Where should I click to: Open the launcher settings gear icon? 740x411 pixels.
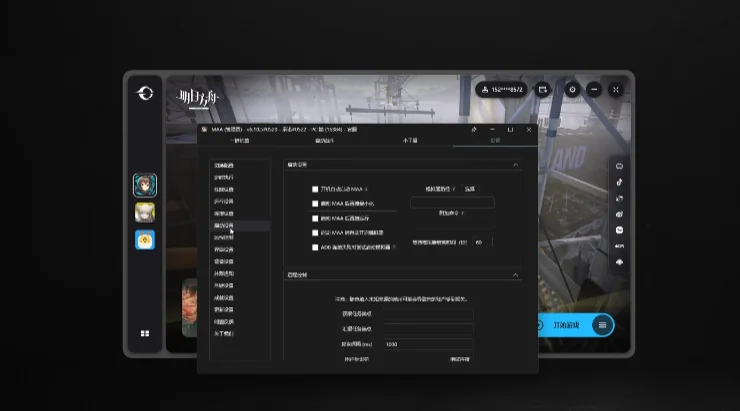click(x=572, y=89)
